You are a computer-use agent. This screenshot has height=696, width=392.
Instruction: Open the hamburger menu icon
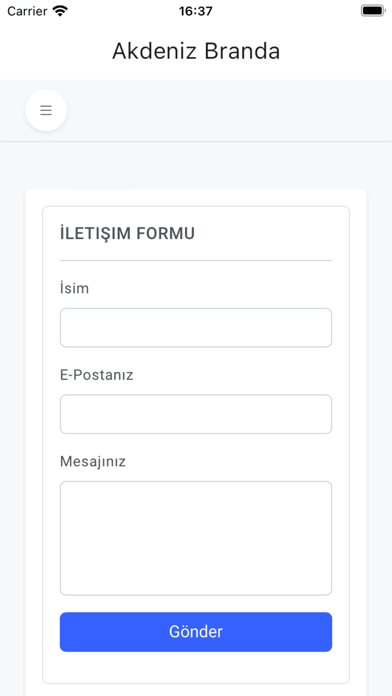click(46, 110)
